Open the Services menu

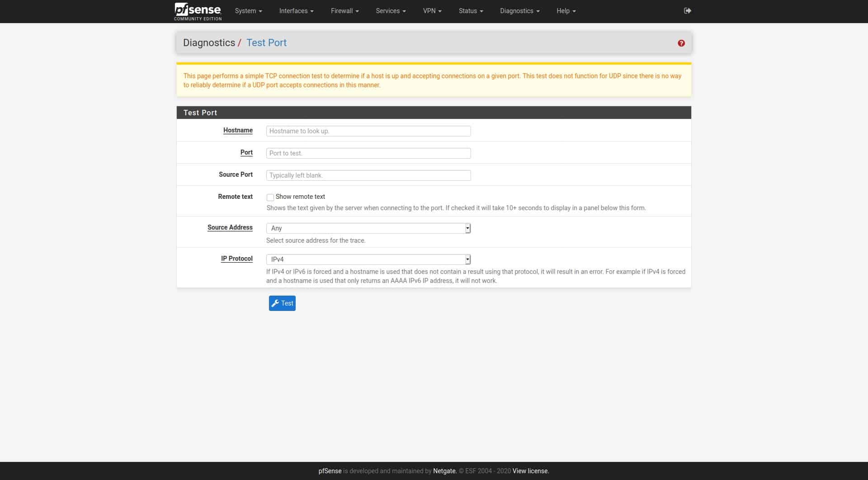391,11
